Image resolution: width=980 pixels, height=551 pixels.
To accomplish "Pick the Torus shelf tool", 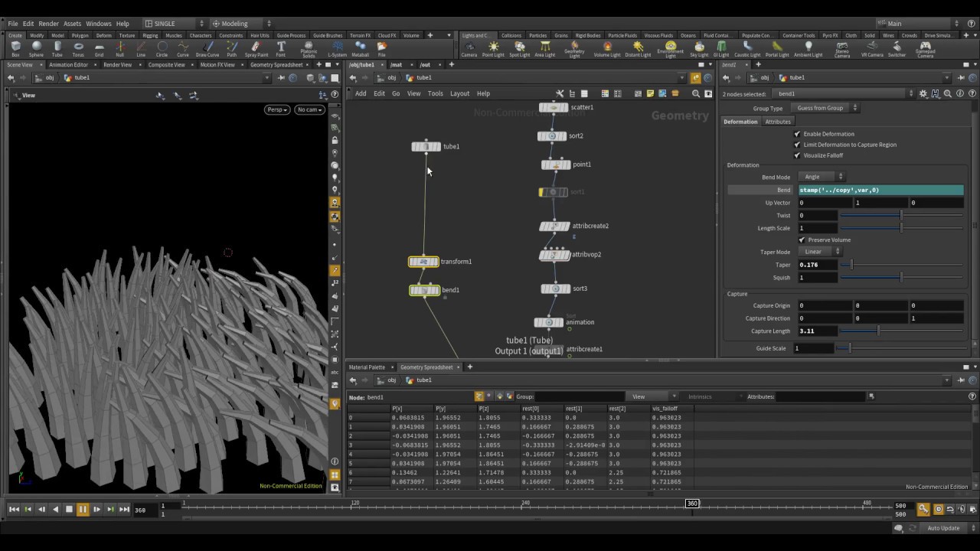I will (78, 49).
